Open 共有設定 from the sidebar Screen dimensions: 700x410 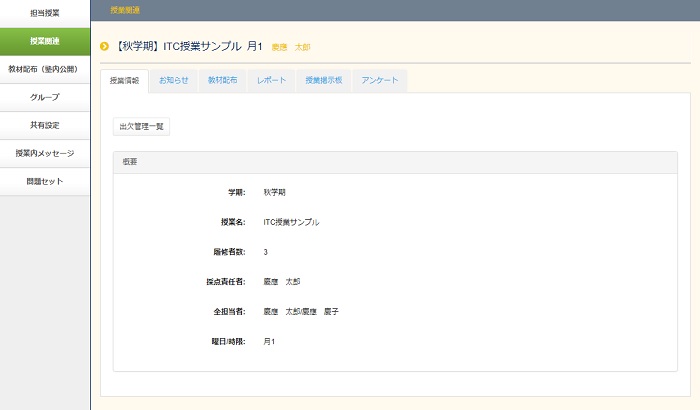45,125
